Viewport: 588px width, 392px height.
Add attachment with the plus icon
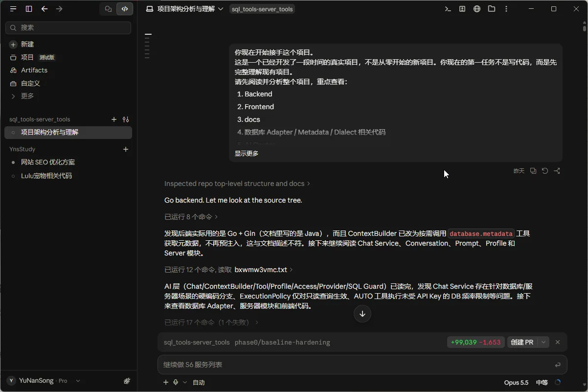[166, 382]
